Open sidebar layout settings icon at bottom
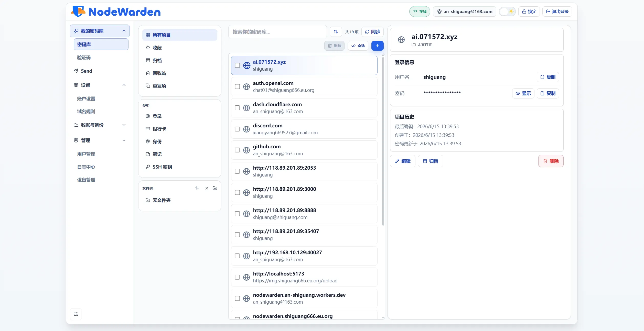644x331 pixels. pyautogui.click(x=76, y=314)
